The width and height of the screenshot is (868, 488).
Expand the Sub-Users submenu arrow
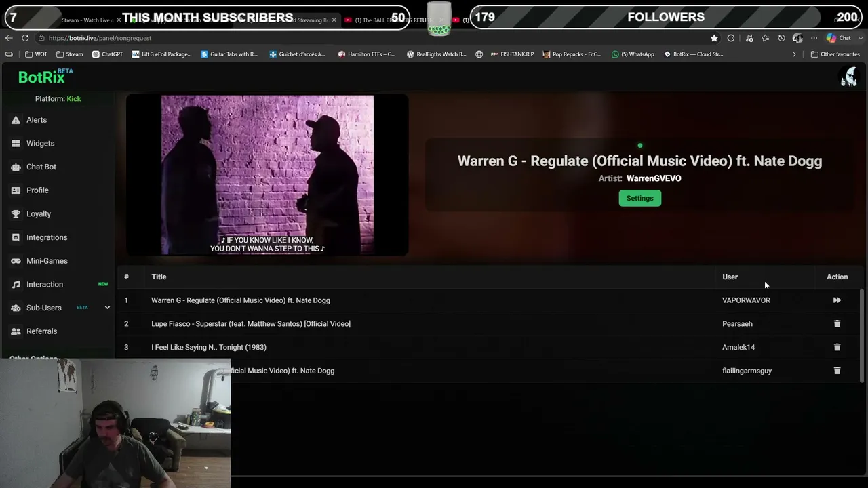click(107, 308)
